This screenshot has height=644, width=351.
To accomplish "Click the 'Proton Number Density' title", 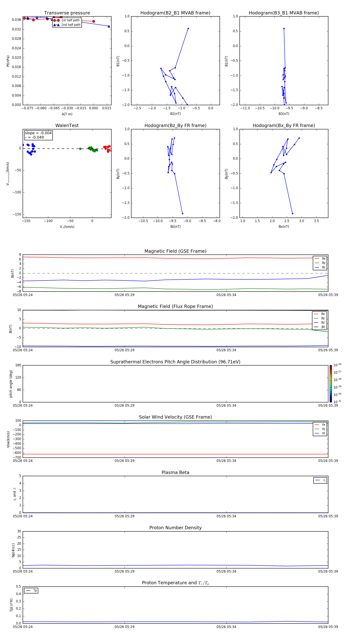I will (175, 528).
